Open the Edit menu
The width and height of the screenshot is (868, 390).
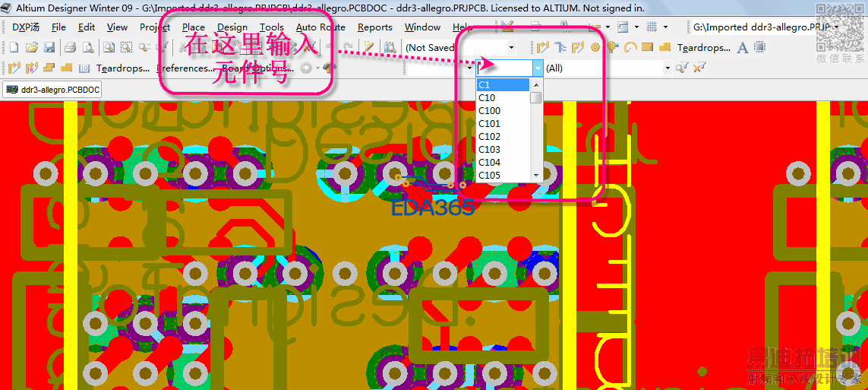pyautogui.click(x=87, y=27)
